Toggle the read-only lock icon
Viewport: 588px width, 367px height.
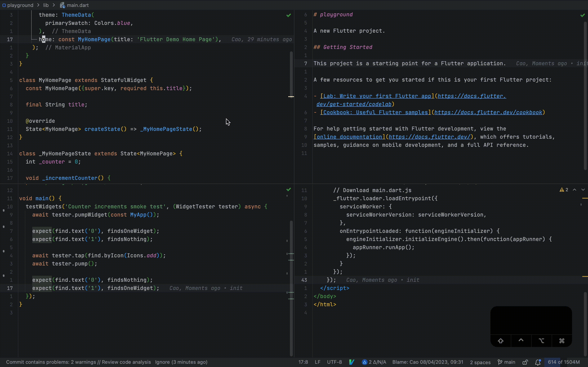pyautogui.click(x=525, y=362)
